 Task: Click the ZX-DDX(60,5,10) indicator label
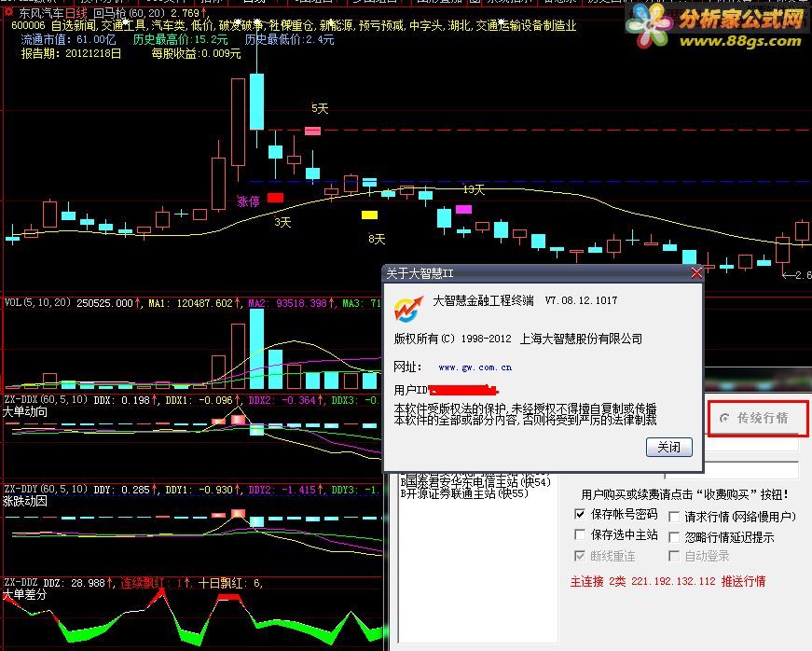[x=46, y=400]
